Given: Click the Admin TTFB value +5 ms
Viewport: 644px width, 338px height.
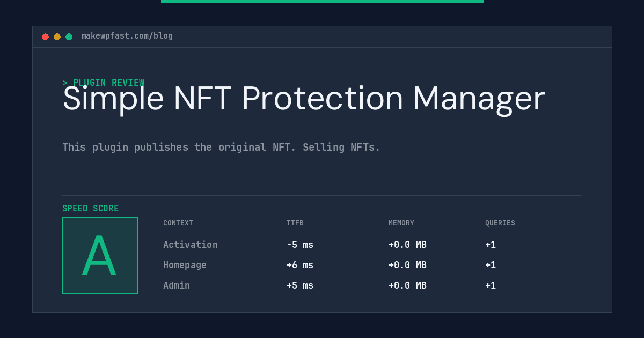Looking at the screenshot, I should click(300, 285).
